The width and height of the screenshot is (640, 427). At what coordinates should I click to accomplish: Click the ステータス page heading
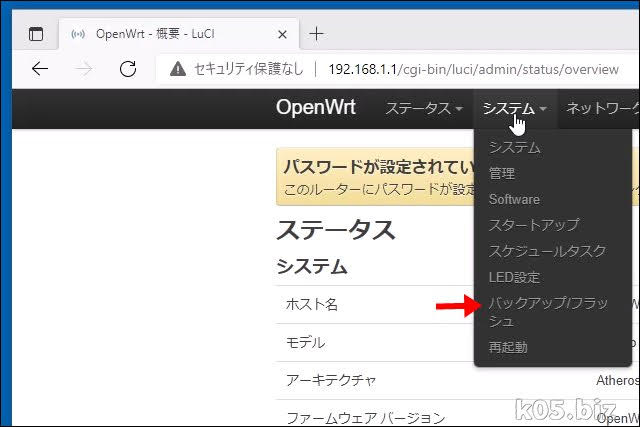(x=336, y=230)
